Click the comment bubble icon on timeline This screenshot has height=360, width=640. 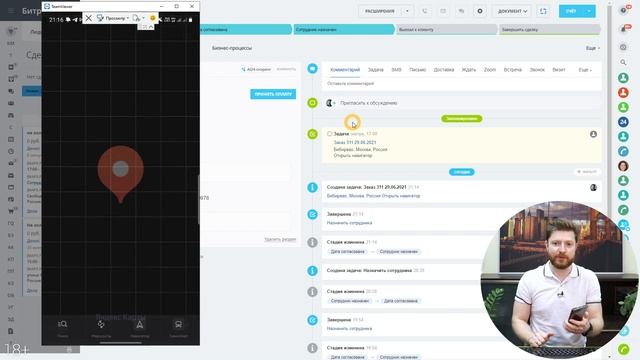tap(312, 69)
